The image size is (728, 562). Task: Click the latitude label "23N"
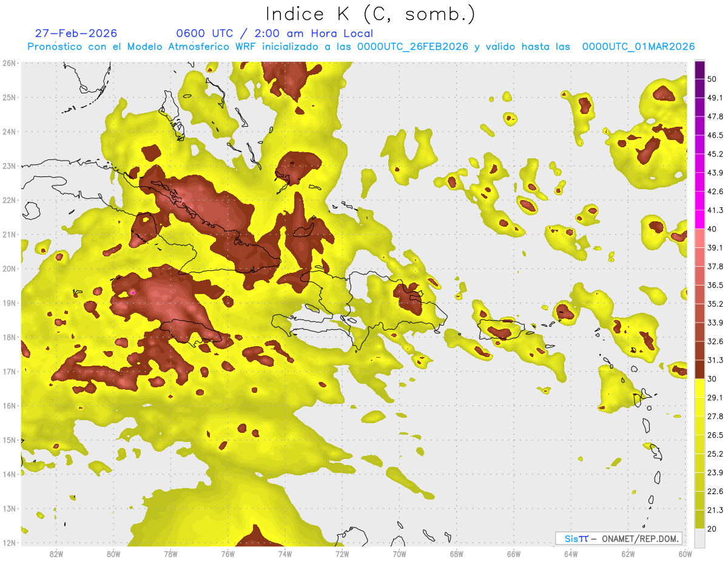(x=9, y=166)
